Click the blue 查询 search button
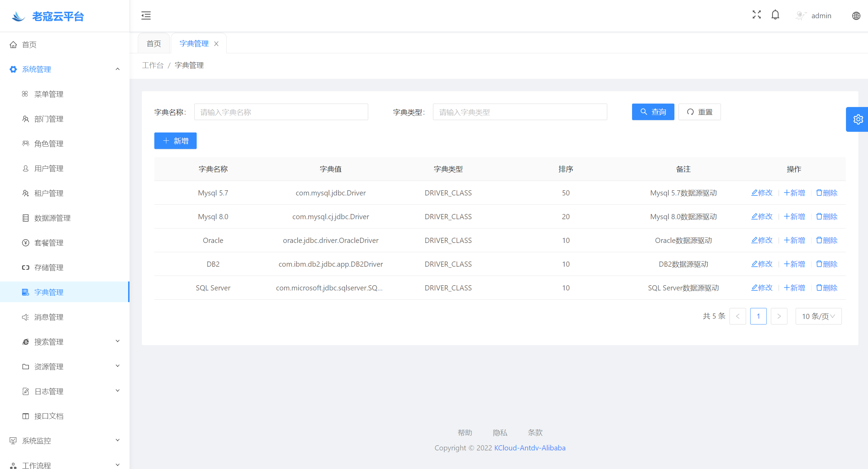Screen dimensions: 868x469 click(x=653, y=112)
